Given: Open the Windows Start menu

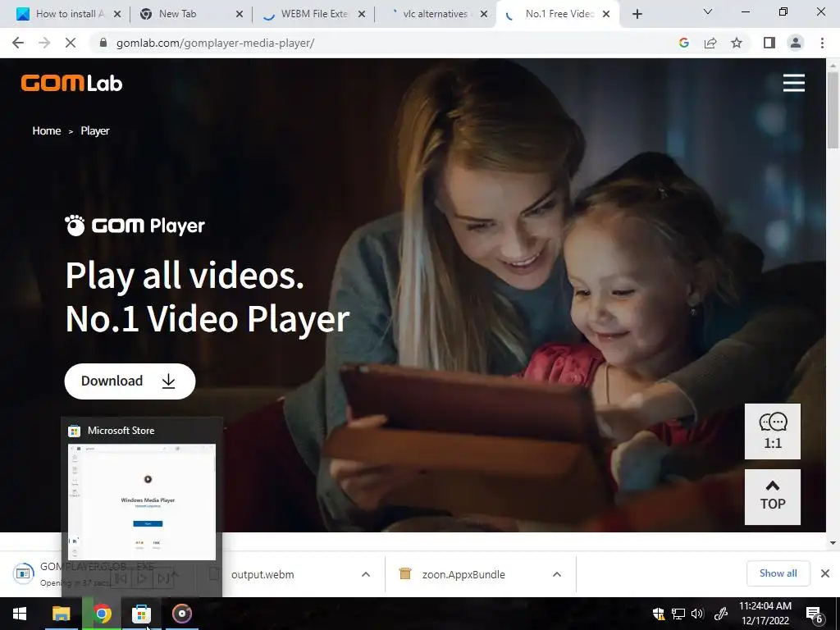Looking at the screenshot, I should coord(20,614).
